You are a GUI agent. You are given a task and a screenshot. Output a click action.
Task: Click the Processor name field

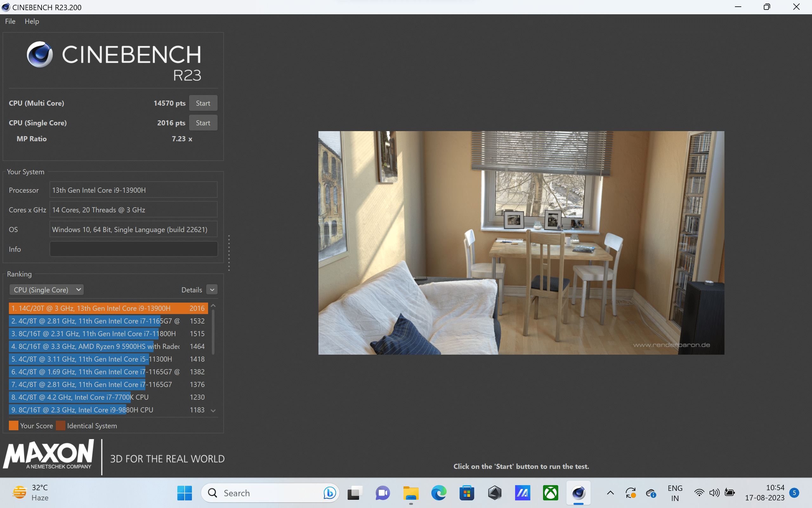click(x=134, y=190)
